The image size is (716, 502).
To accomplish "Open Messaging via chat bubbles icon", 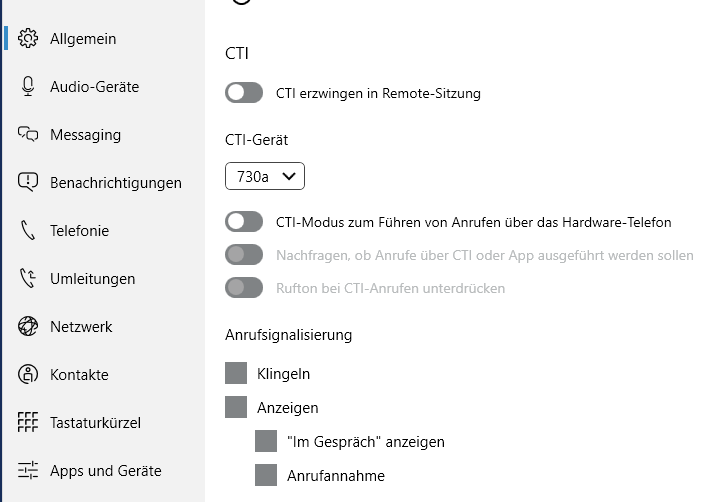I will [x=28, y=134].
